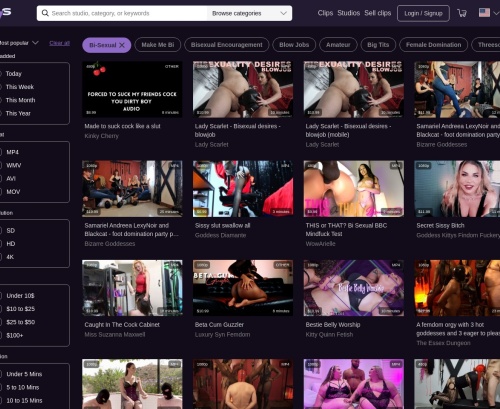Screen dimensions: 500x409
Task: Open the audio clip thumbnail with cherry logo
Action: pyautogui.click(x=132, y=89)
